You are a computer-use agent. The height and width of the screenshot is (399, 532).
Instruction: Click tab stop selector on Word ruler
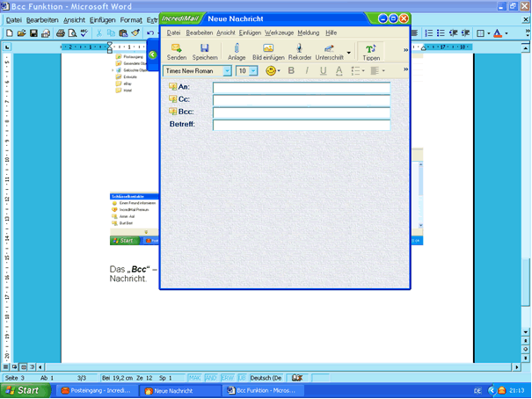click(7, 47)
